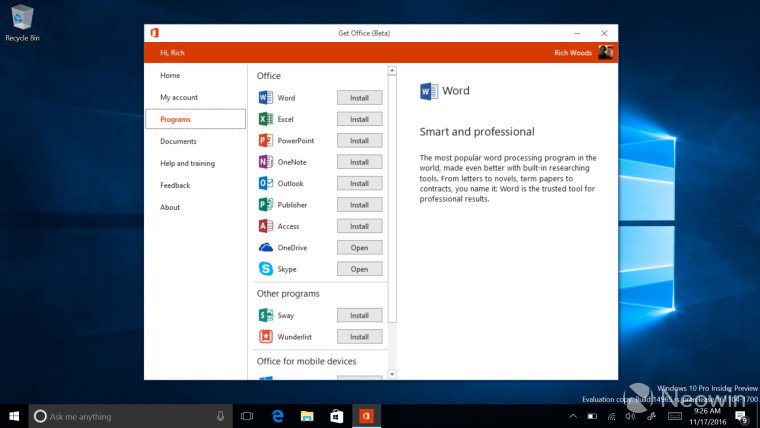The width and height of the screenshot is (760, 428).
Task: Click the 'Other programs' heading
Action: click(288, 293)
